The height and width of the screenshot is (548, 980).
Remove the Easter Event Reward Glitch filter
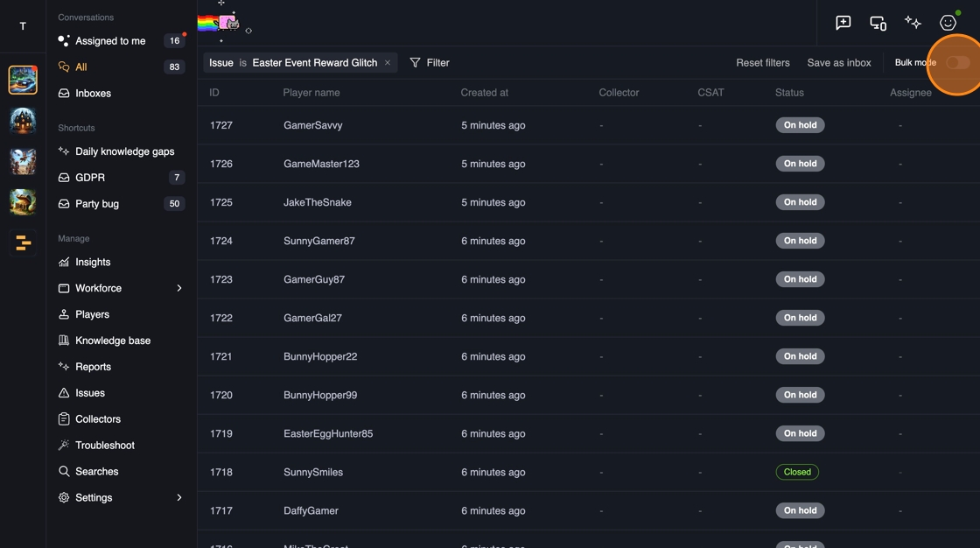pyautogui.click(x=388, y=63)
